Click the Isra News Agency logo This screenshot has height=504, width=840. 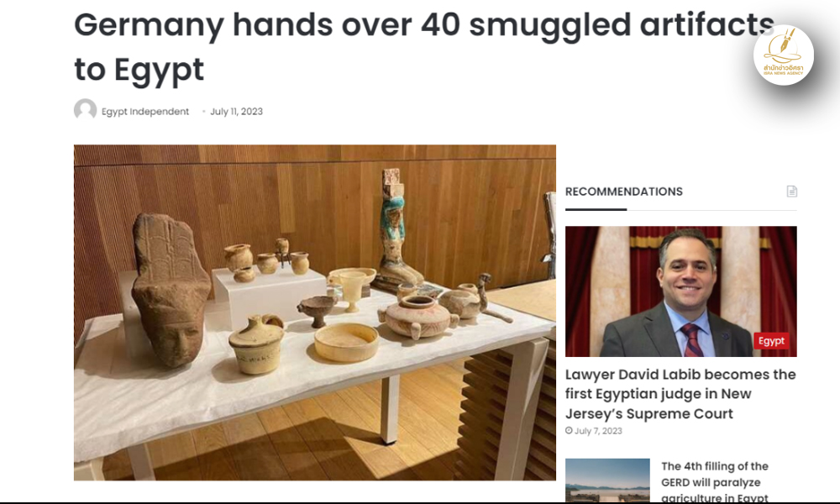tap(783, 55)
